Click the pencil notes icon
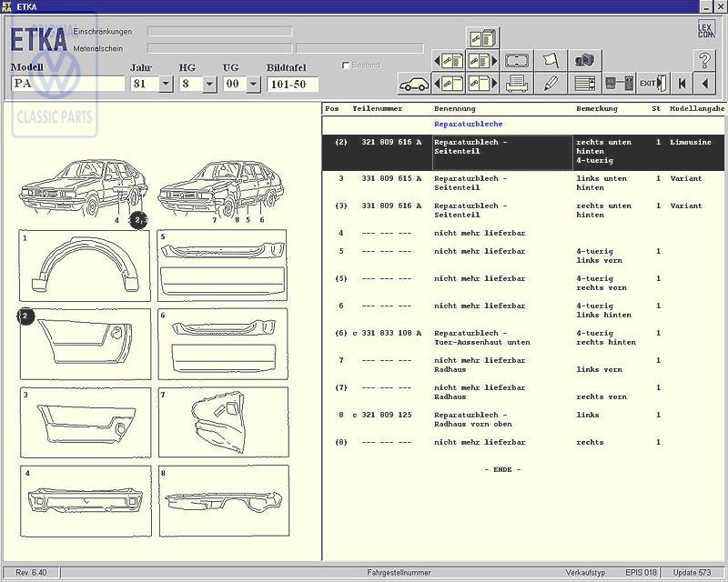Screen dimensions: 728x582 551,84
